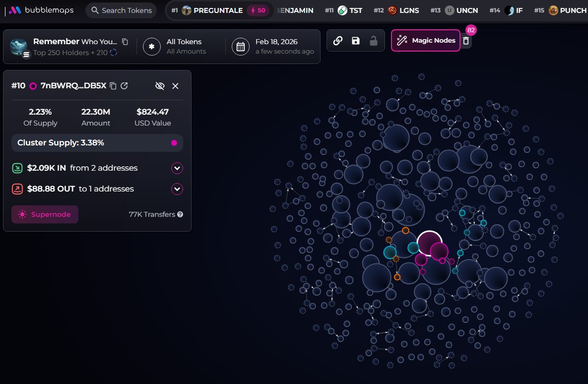Click the trash can delete icon
The image size is (588, 384).
click(x=466, y=41)
